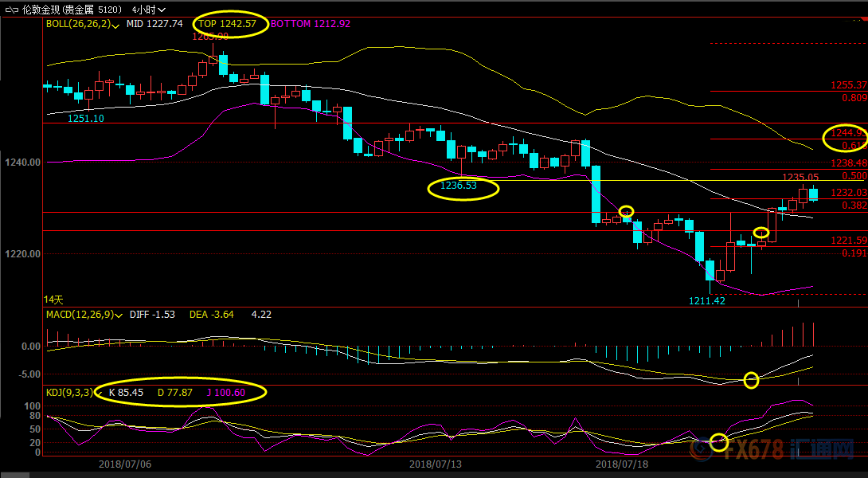The width and height of the screenshot is (868, 478).
Task: Click the 14天 range label
Action: pyautogui.click(x=53, y=300)
